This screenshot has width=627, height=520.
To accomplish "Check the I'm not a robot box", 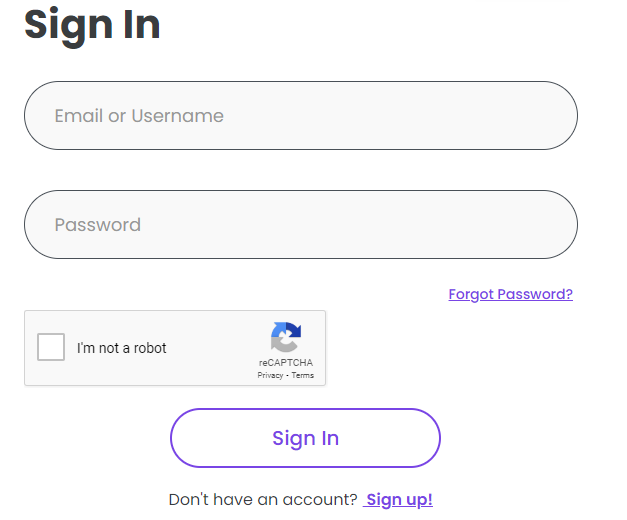I will pos(51,347).
